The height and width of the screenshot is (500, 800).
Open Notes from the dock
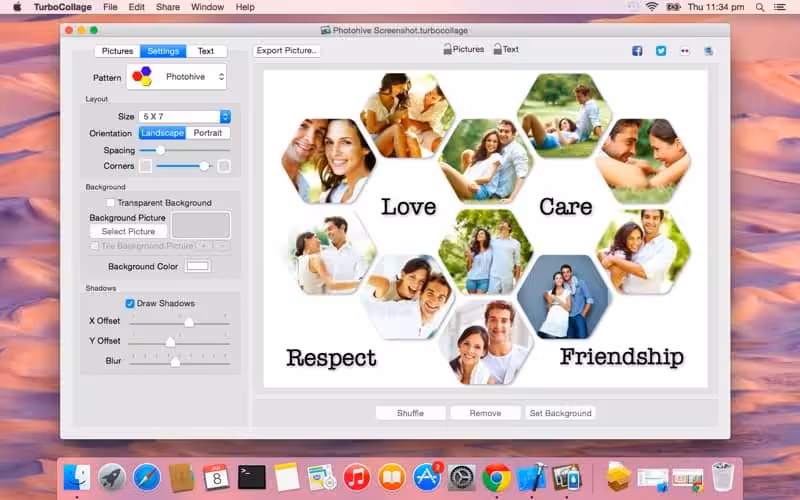pyautogui.click(x=287, y=478)
